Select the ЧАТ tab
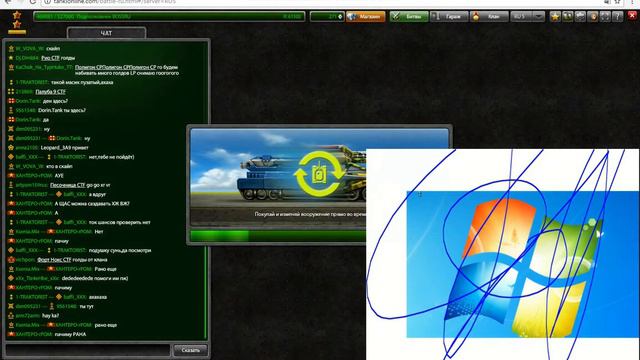The image size is (640, 360). point(106,33)
